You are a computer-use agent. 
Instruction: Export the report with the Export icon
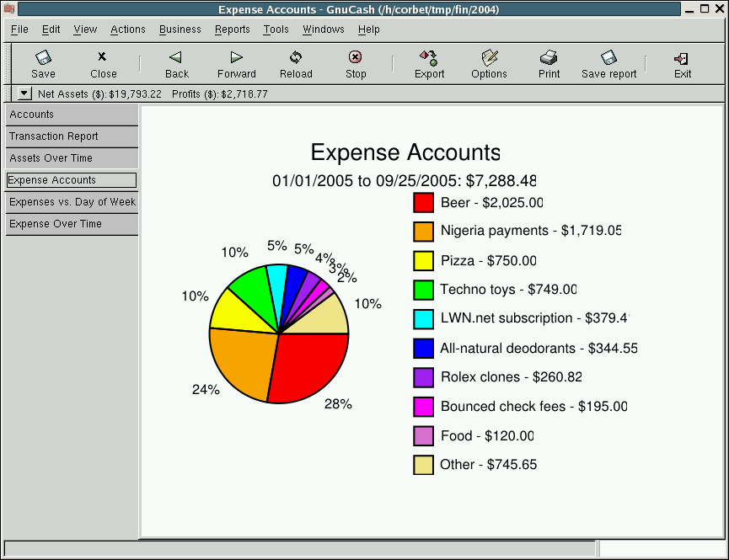tap(429, 58)
